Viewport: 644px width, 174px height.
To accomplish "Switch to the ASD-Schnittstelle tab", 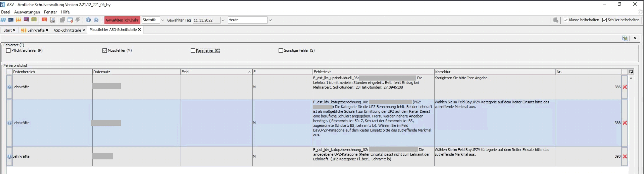I will pos(67,30).
